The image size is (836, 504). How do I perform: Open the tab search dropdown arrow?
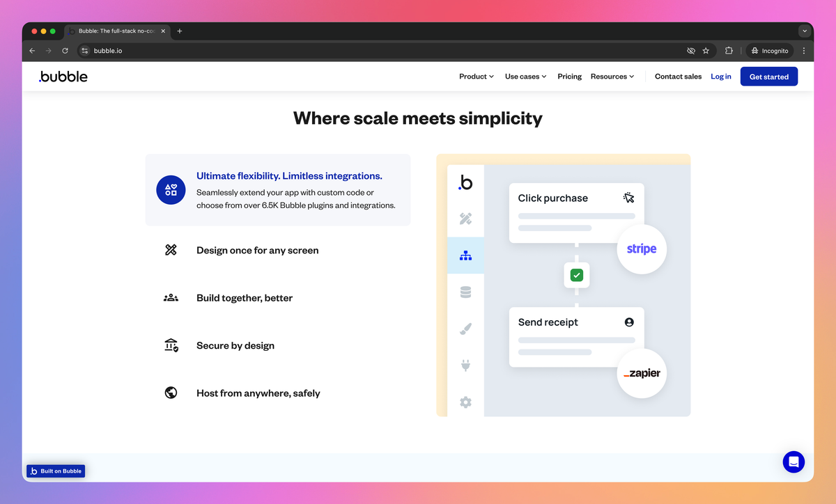point(805,31)
